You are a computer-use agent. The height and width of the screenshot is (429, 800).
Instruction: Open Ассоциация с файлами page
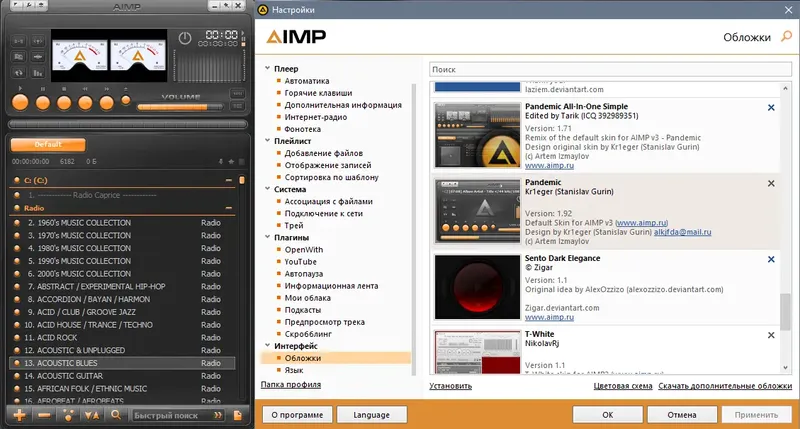pyautogui.click(x=329, y=201)
